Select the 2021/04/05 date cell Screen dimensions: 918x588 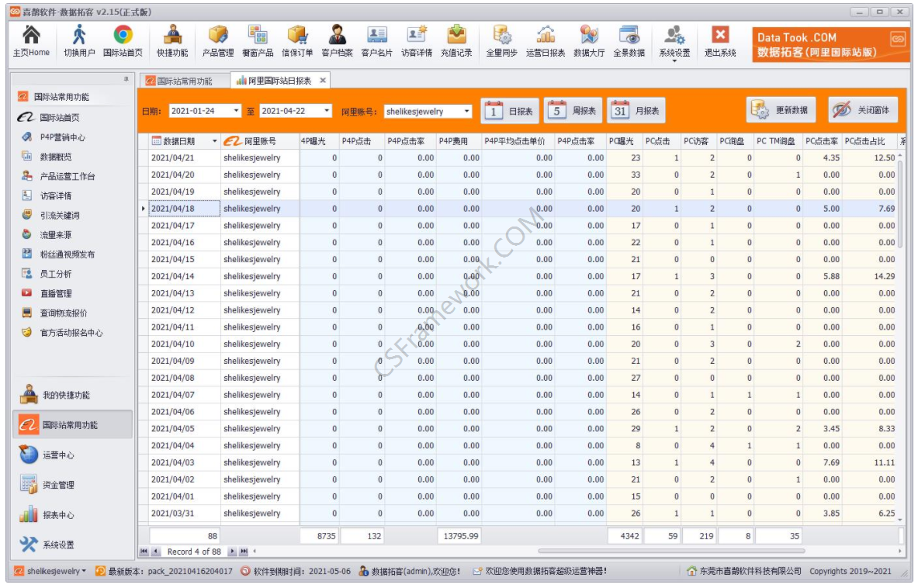184,428
